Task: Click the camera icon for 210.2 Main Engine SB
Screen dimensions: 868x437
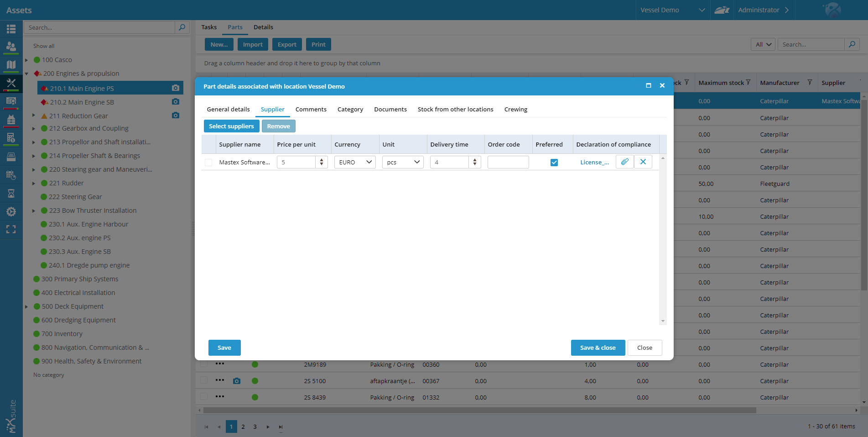Action: [176, 102]
